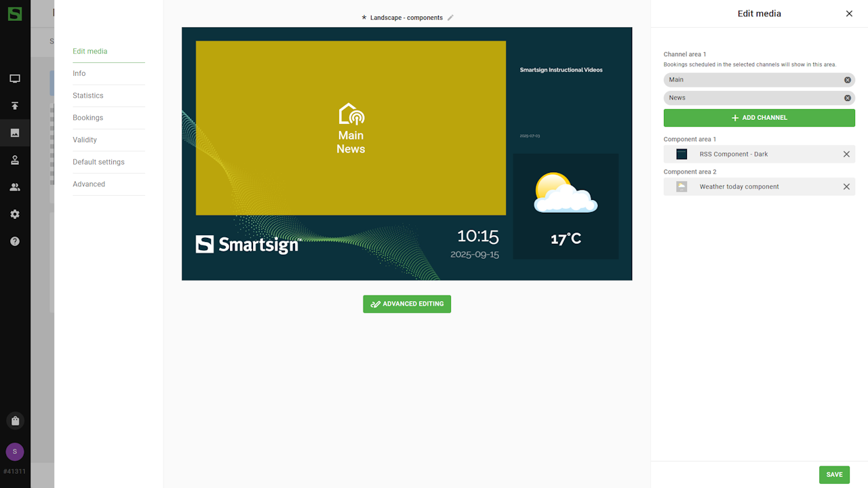Open the Publish upload icon in sidebar

pos(15,106)
